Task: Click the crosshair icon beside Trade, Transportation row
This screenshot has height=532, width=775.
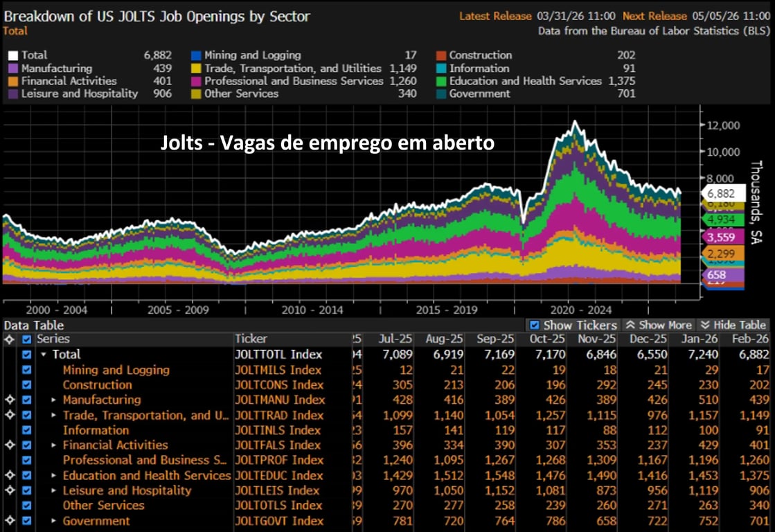Action: tap(9, 415)
